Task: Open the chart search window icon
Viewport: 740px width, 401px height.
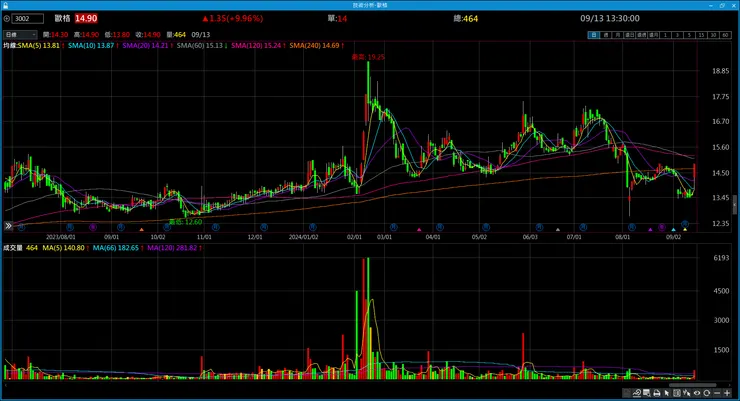Action: coord(647,393)
